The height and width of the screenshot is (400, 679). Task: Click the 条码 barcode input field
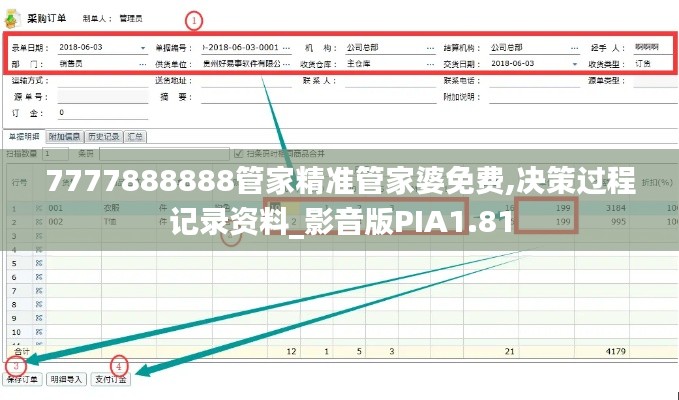coord(164,154)
